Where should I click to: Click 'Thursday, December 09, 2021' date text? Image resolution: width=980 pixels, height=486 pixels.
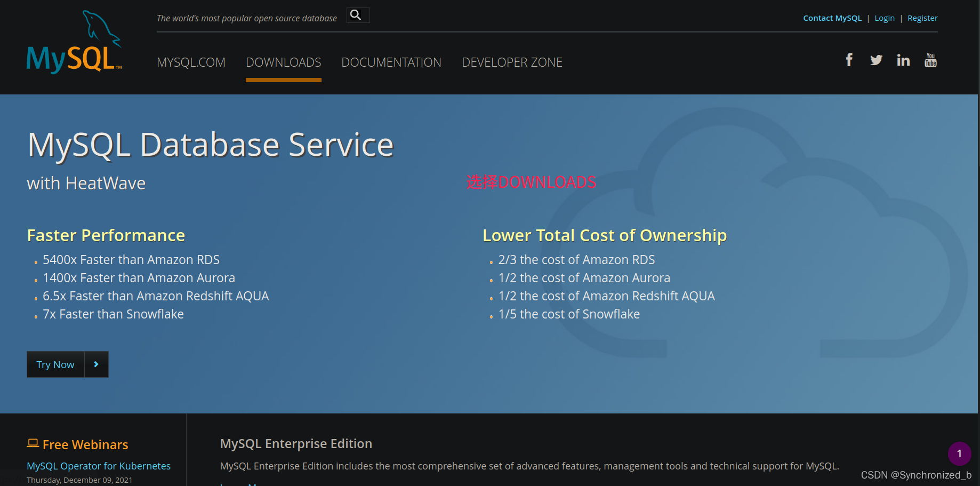coord(79,480)
